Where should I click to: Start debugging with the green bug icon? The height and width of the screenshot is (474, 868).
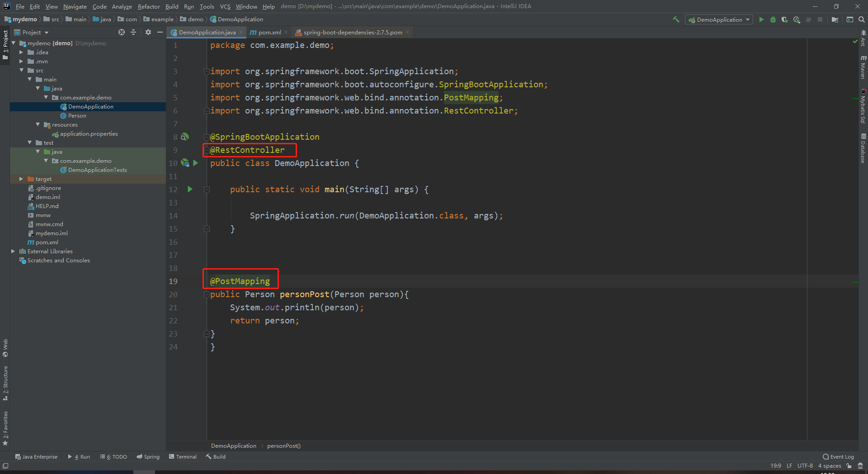[x=773, y=19]
